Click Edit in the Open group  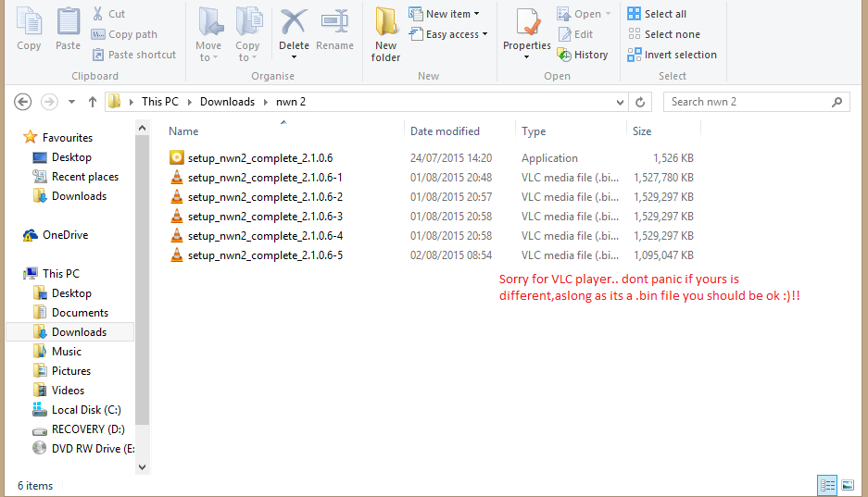575,34
